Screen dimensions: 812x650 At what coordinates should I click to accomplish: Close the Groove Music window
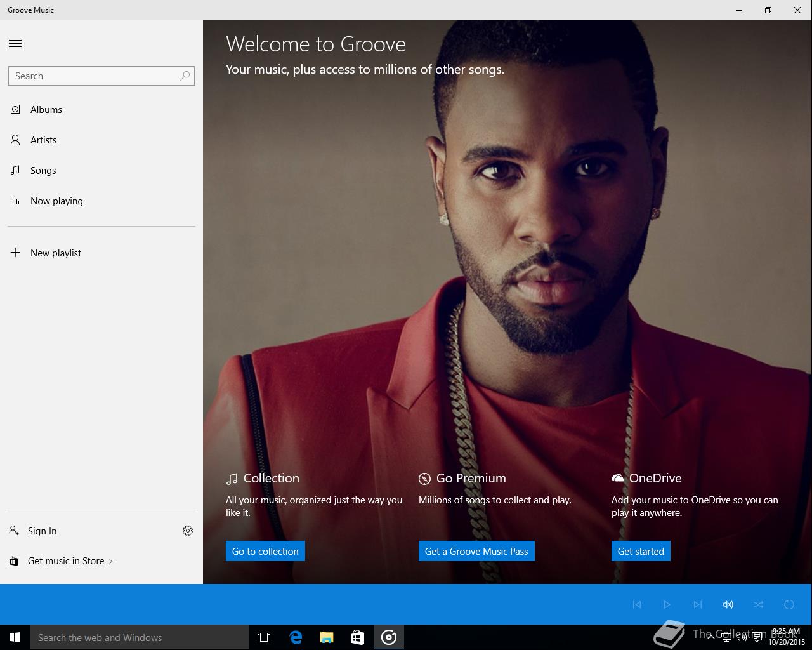pos(797,10)
